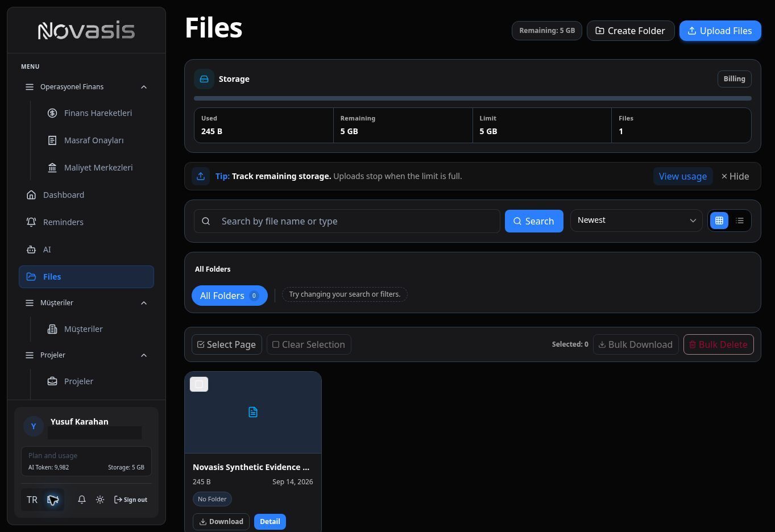This screenshot has width=775, height=532.
Task: Open the AI page
Action: [x=86, y=250]
